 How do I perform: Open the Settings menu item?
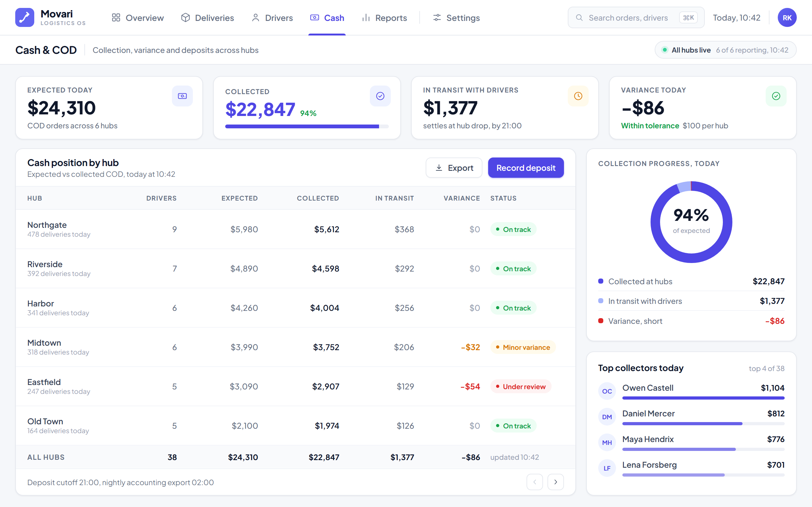click(x=456, y=18)
